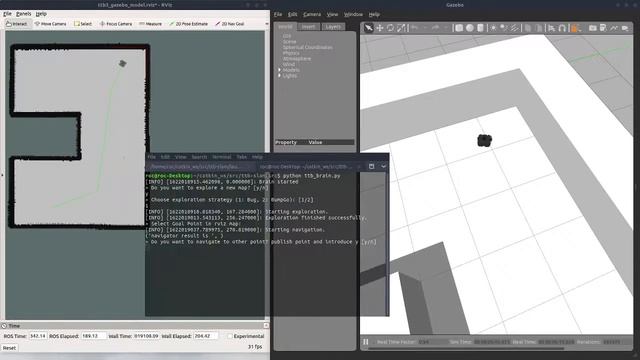Screen dimensions: 640x360
Task: Click the Reset button in RViz
Action: 9,348
